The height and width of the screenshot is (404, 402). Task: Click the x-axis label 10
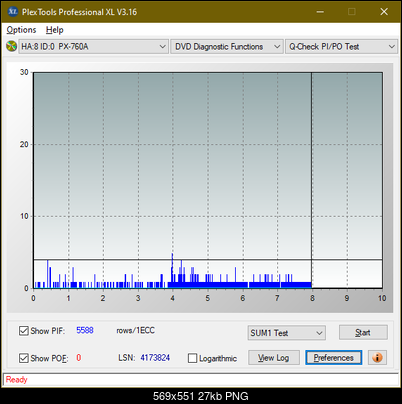(382, 298)
